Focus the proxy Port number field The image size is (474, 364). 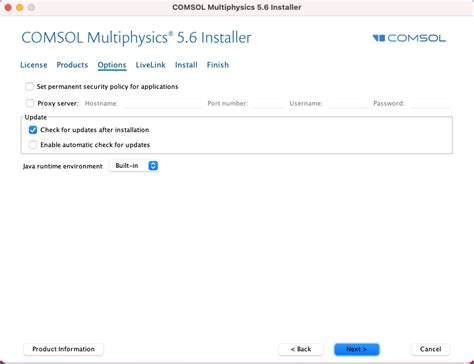click(x=268, y=103)
